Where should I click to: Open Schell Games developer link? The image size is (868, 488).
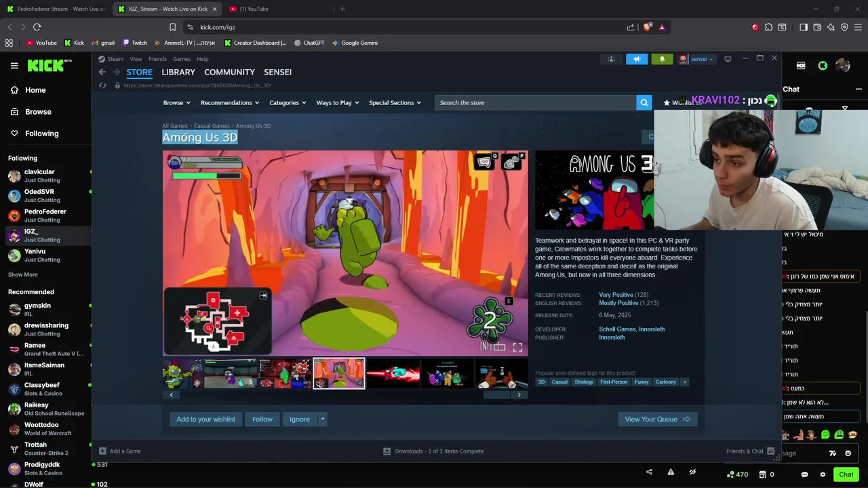[x=617, y=329]
